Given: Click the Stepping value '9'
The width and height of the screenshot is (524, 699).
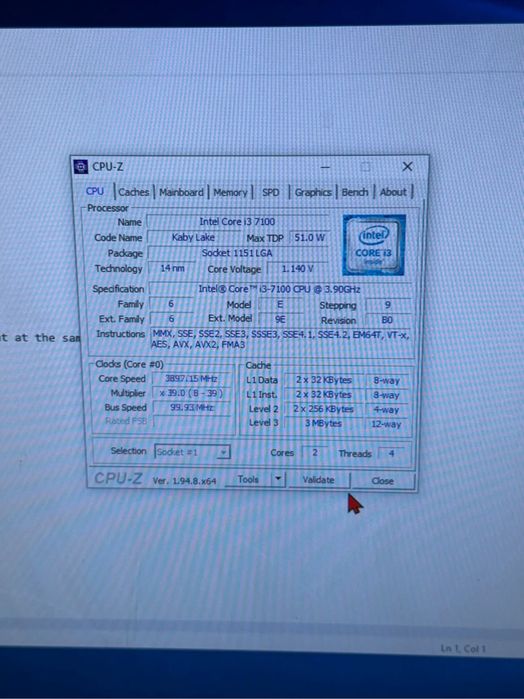Looking at the screenshot, I should (x=387, y=305).
